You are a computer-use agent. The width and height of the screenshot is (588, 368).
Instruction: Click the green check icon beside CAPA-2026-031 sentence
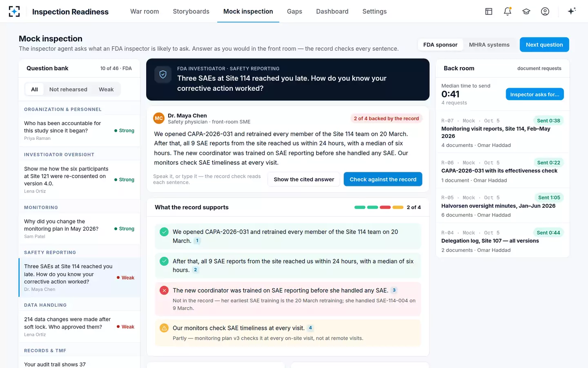[164, 232]
